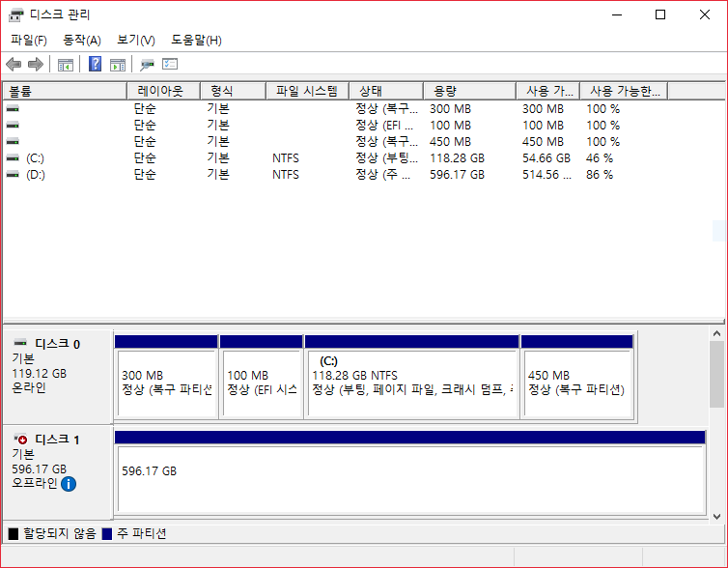Click the connect/refresh disk toolbar icon
The image size is (728, 568).
[x=147, y=65]
